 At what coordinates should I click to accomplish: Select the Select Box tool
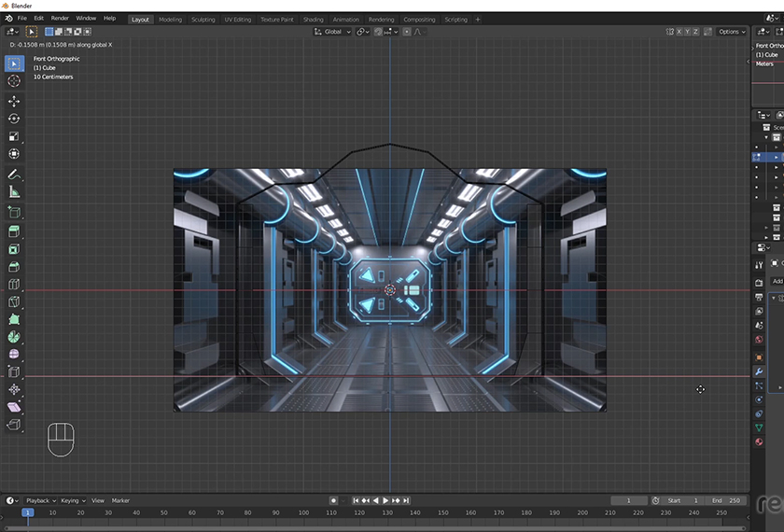[14, 63]
